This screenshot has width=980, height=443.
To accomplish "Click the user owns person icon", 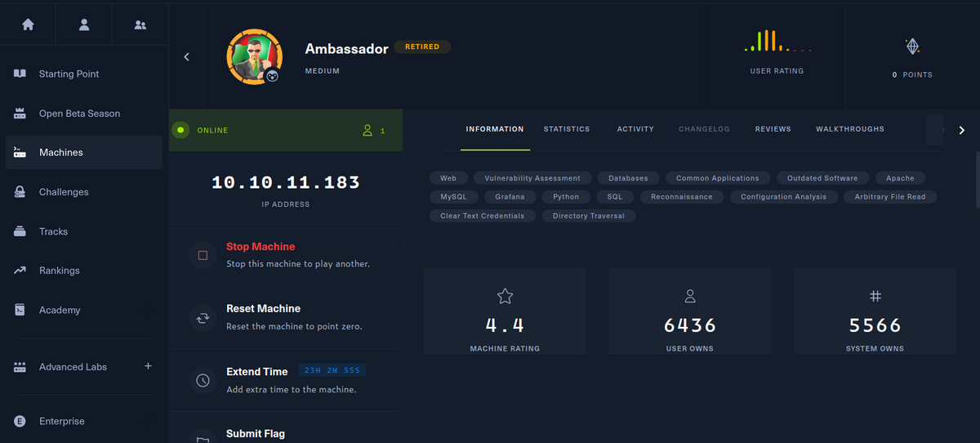I will [690, 296].
